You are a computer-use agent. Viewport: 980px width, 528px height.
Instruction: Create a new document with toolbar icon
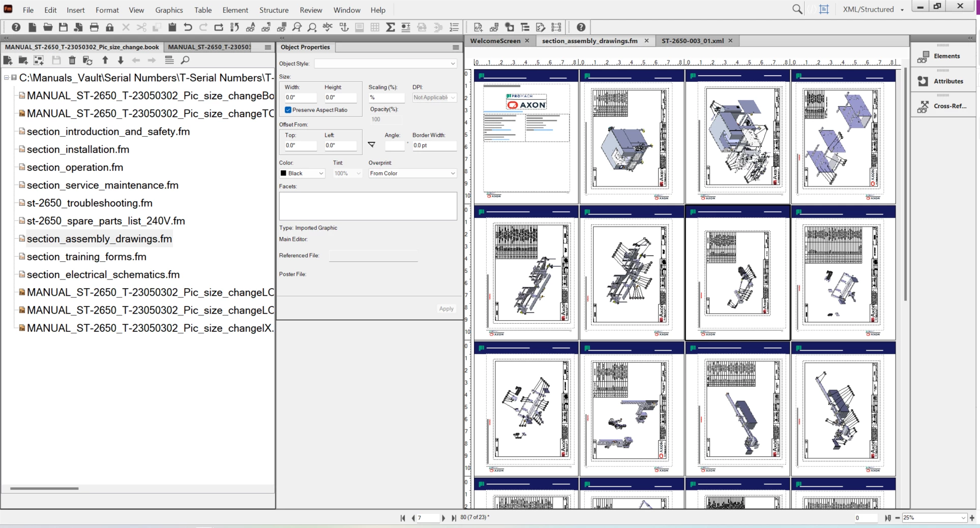point(32,27)
